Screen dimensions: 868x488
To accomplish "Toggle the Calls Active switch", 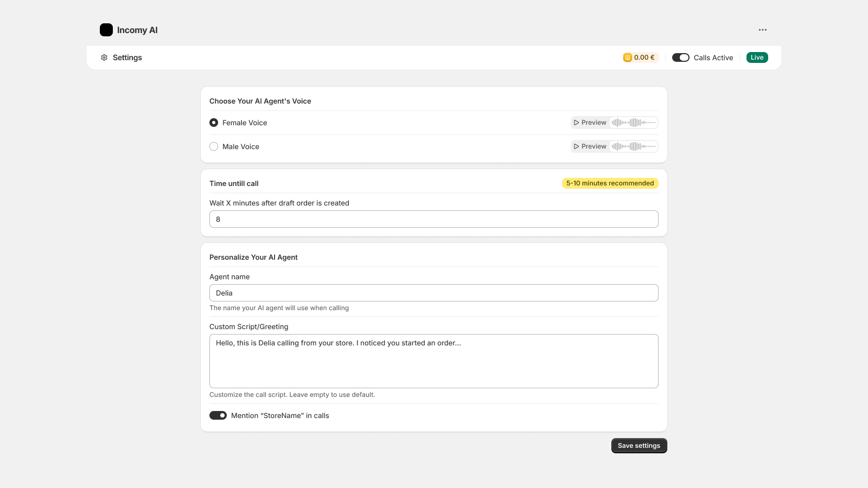I will 681,57.
